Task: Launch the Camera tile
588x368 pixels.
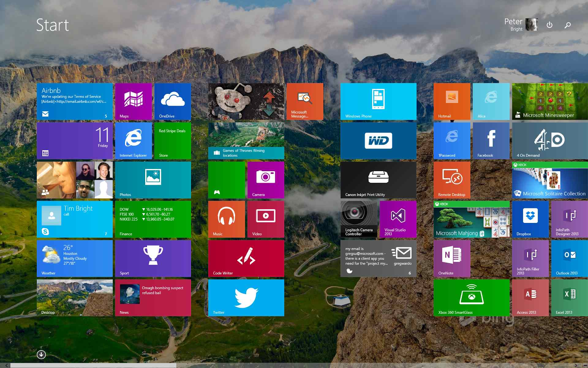Action: pos(266,180)
